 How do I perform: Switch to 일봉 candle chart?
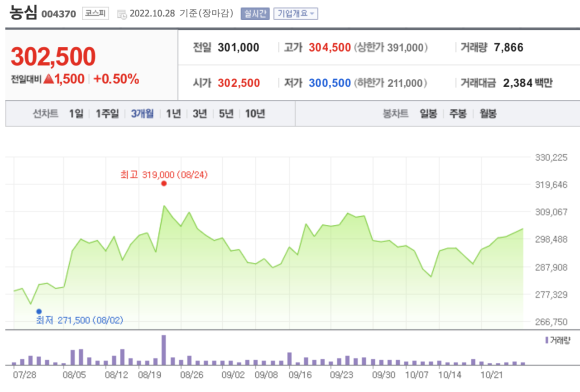428,114
